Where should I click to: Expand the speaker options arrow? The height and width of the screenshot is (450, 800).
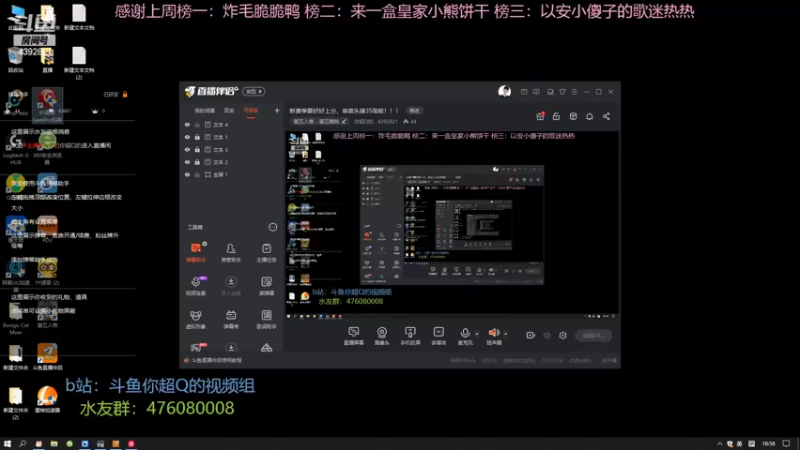pyautogui.click(x=506, y=334)
